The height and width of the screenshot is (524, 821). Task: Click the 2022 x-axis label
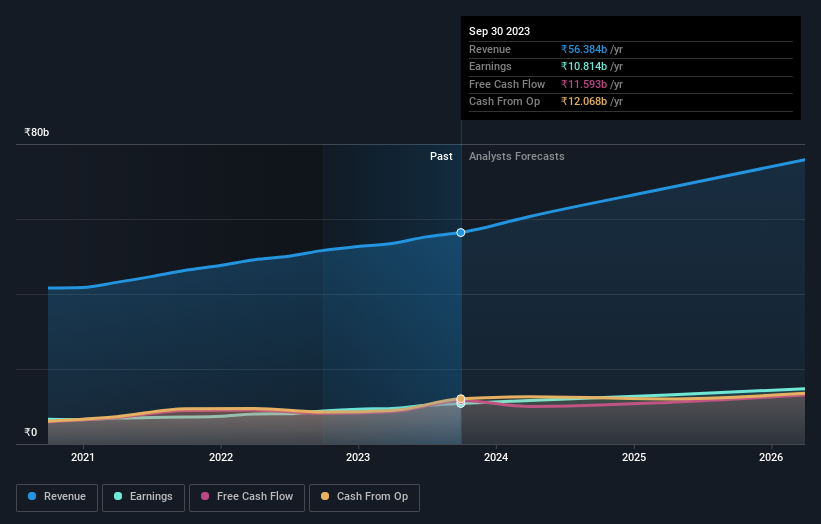click(x=221, y=458)
